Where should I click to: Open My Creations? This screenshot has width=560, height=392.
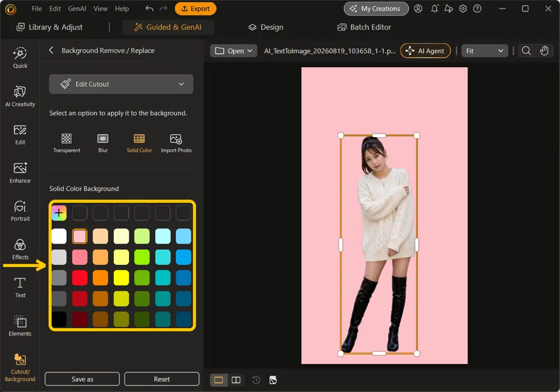(x=376, y=8)
